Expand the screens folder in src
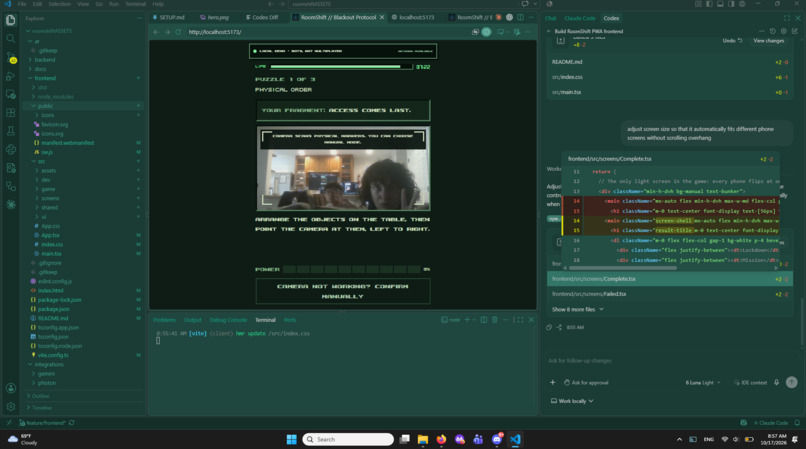 (50, 198)
